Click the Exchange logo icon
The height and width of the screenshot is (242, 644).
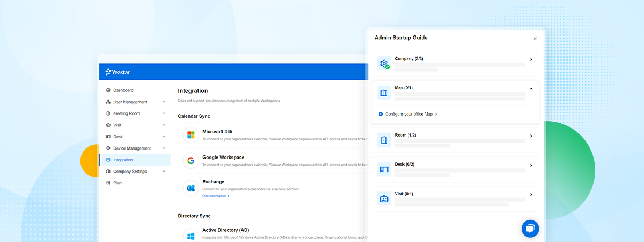click(191, 188)
